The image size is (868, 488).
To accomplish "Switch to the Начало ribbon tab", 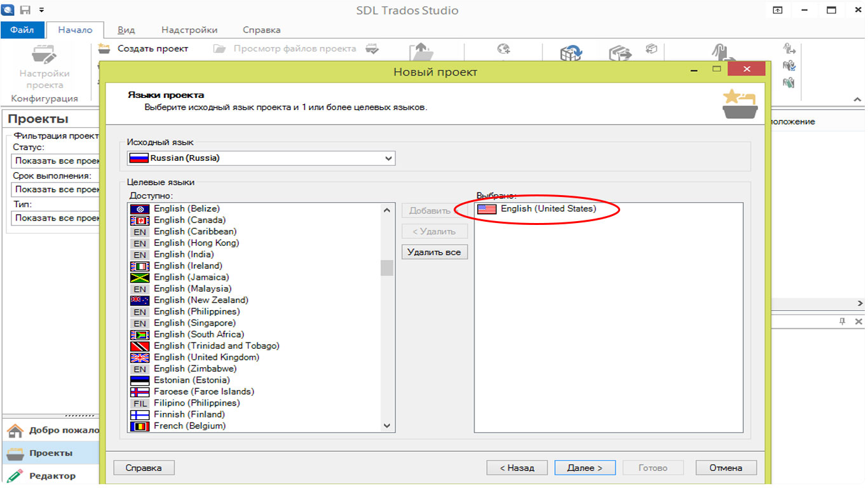I will pyautogui.click(x=75, y=30).
